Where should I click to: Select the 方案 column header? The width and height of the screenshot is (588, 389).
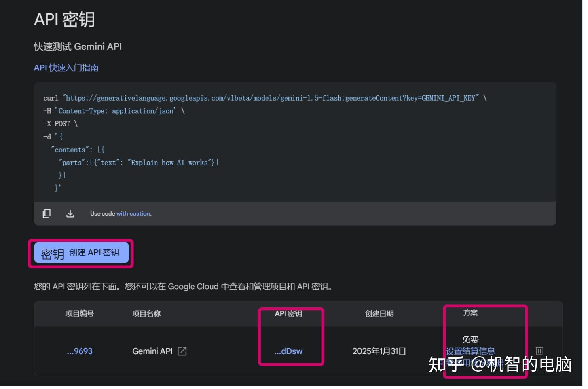[470, 313]
